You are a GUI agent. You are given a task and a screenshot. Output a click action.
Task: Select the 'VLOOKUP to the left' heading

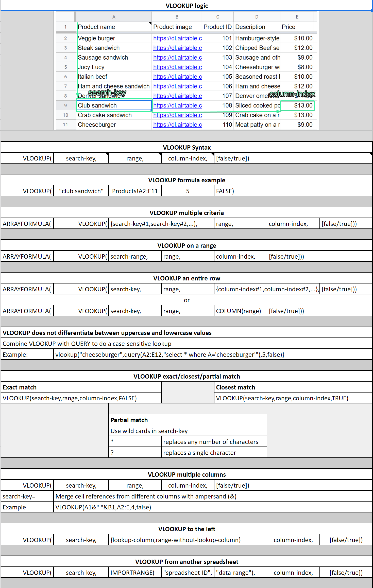pyautogui.click(x=187, y=529)
